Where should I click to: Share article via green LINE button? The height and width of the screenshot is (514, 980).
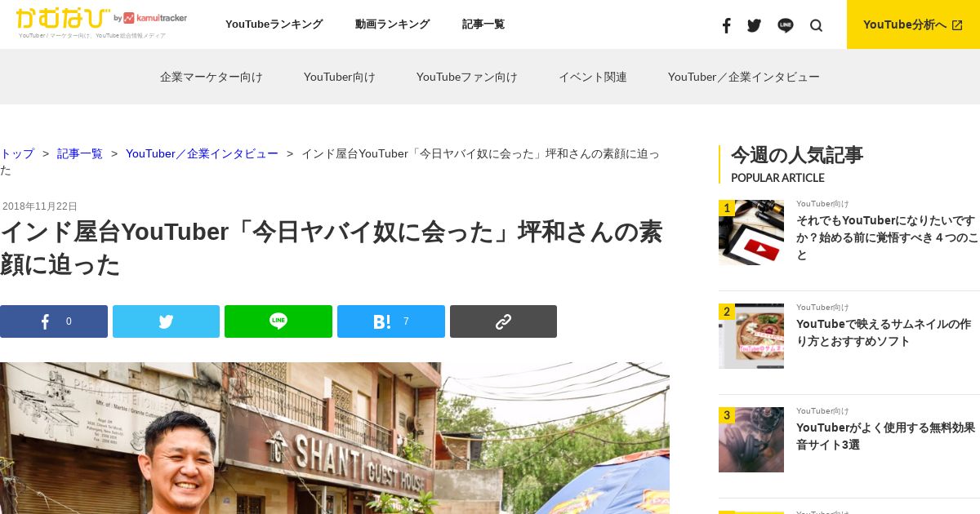click(278, 321)
